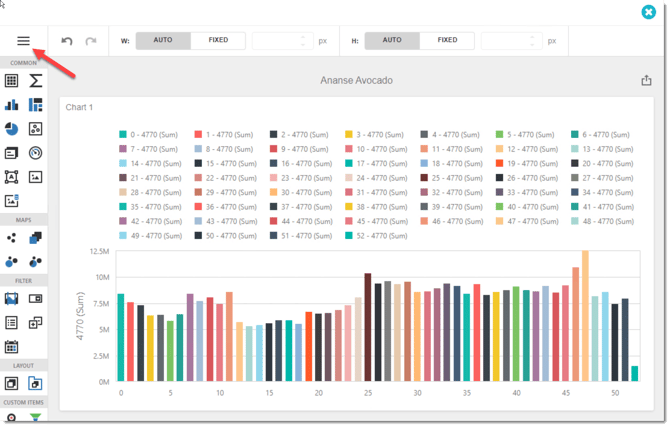
Task: Set width mode to AUTO
Action: coord(163,40)
